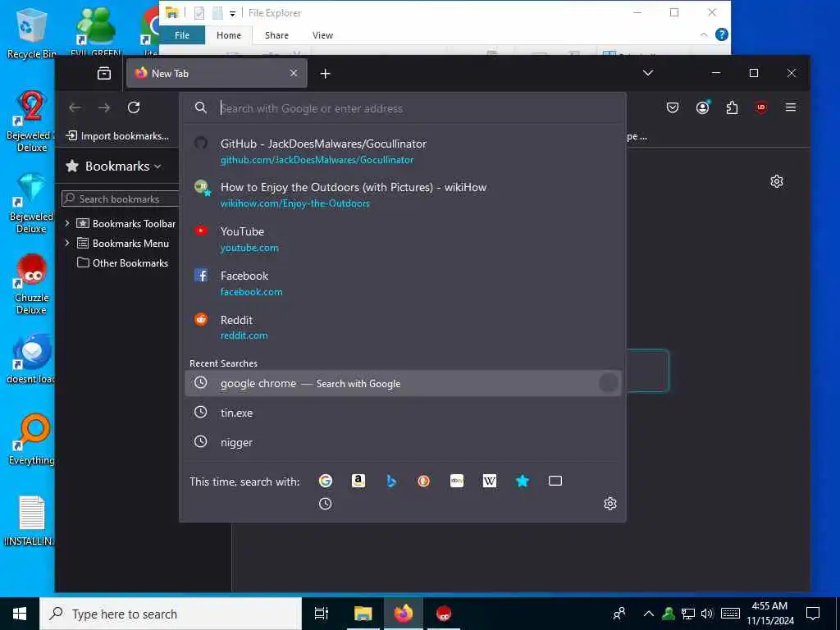
Task: Open Firefox View tab icon
Action: 104,73
